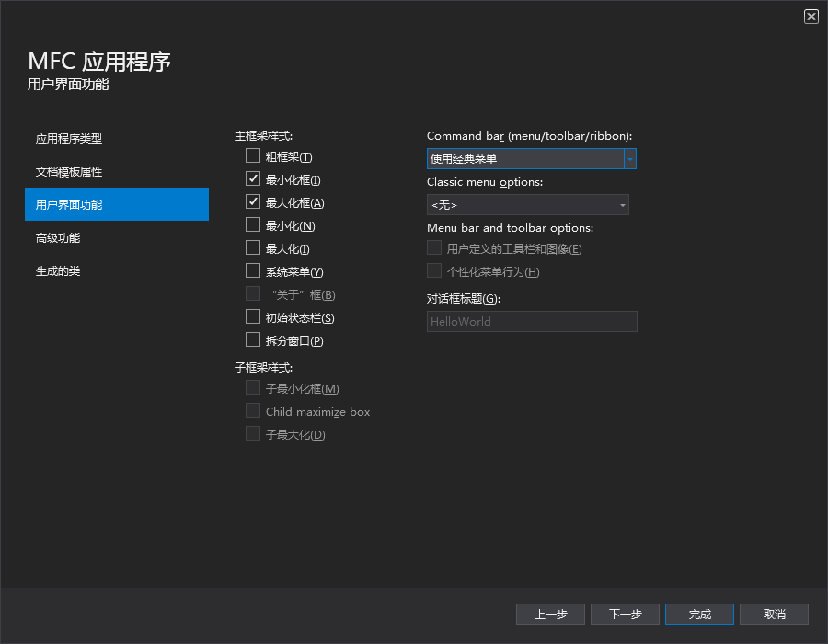Enable the 最小化(N) frame style
828x644 pixels.
click(252, 224)
